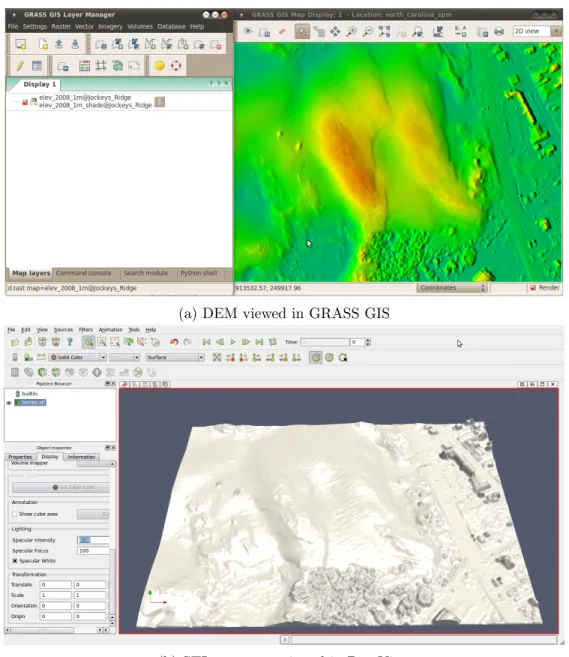Click the Specular Intensity input field
The height and width of the screenshot is (657, 569).
[x=93, y=540]
